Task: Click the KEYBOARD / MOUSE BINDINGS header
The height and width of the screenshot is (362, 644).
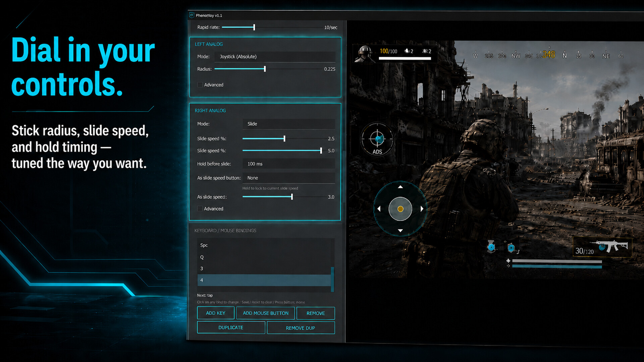Action: pos(225,231)
